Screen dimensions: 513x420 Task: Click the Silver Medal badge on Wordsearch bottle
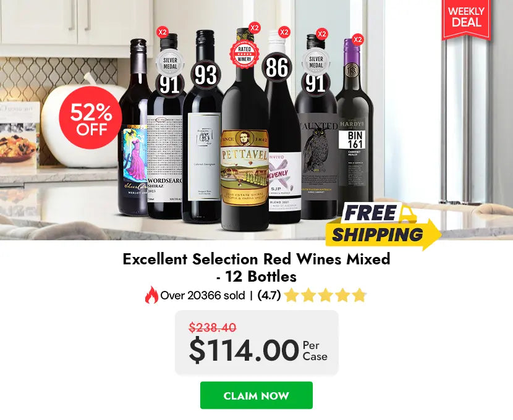(x=170, y=62)
